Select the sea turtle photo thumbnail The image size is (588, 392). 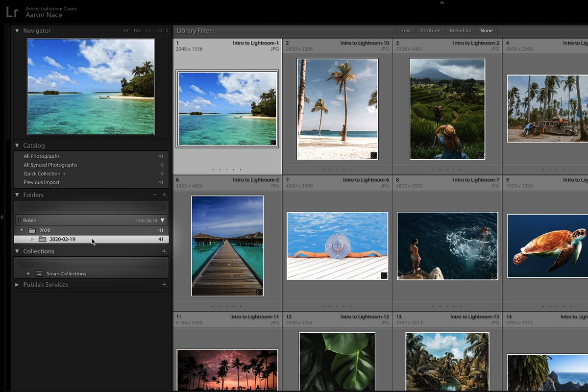(547, 246)
